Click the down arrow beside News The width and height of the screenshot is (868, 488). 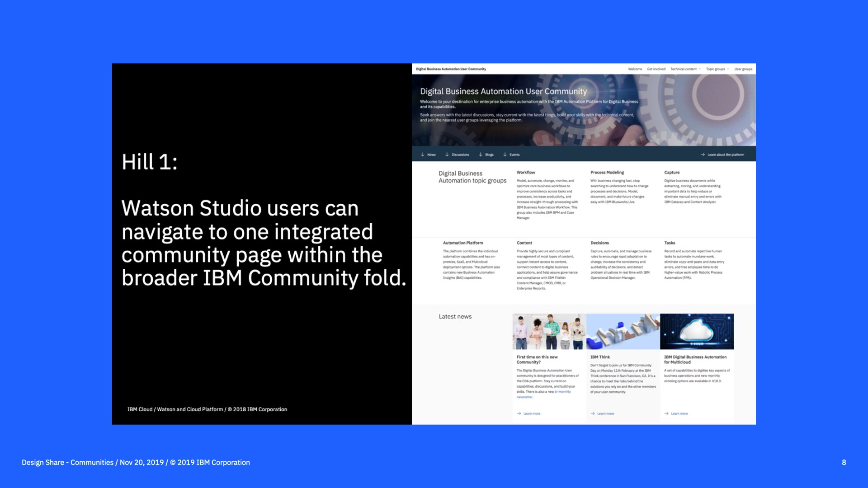423,155
